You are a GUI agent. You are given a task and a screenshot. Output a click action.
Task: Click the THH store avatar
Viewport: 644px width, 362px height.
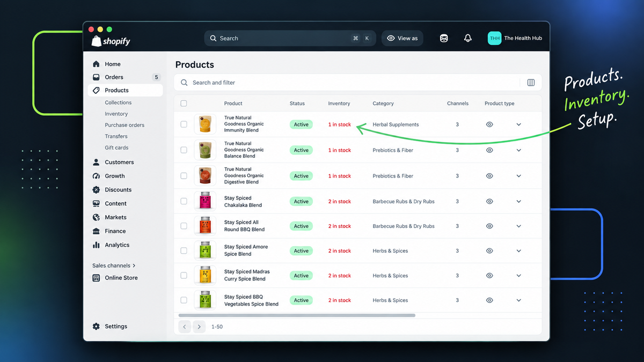(494, 38)
